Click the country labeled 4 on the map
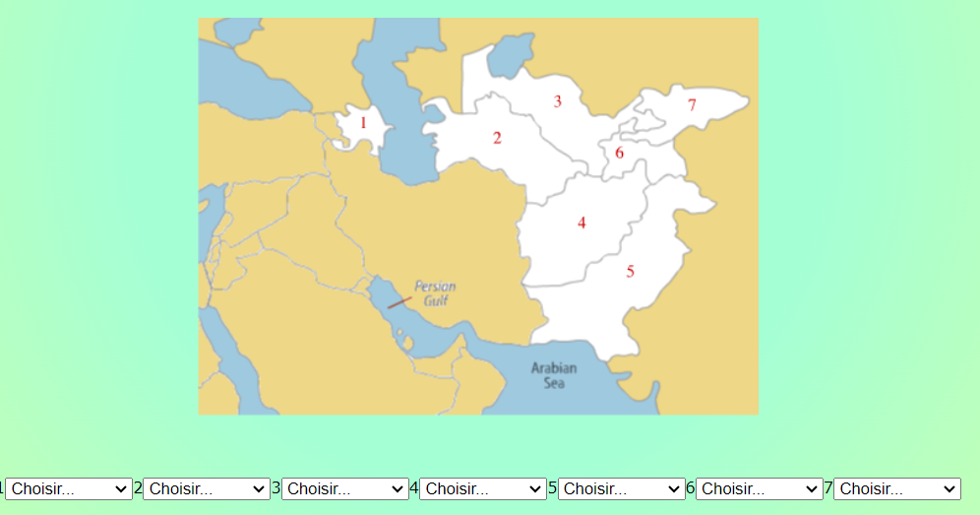Image resolution: width=980 pixels, height=515 pixels. 582,223
